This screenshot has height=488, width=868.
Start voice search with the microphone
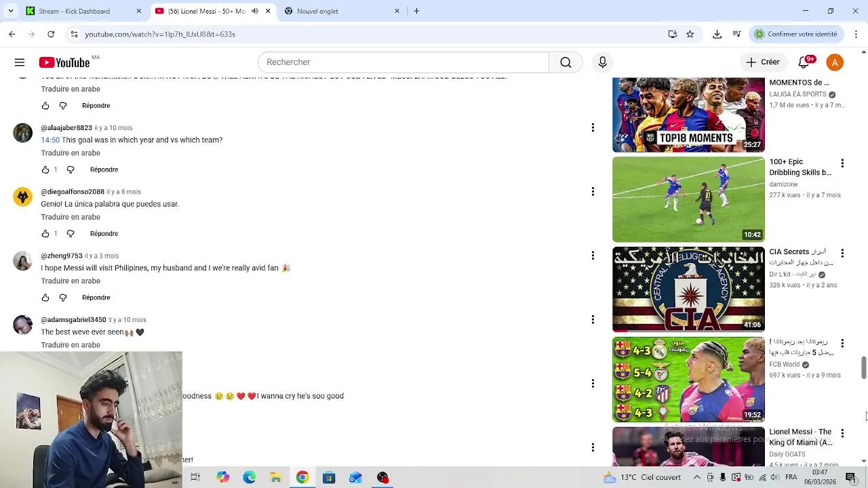[x=602, y=62]
